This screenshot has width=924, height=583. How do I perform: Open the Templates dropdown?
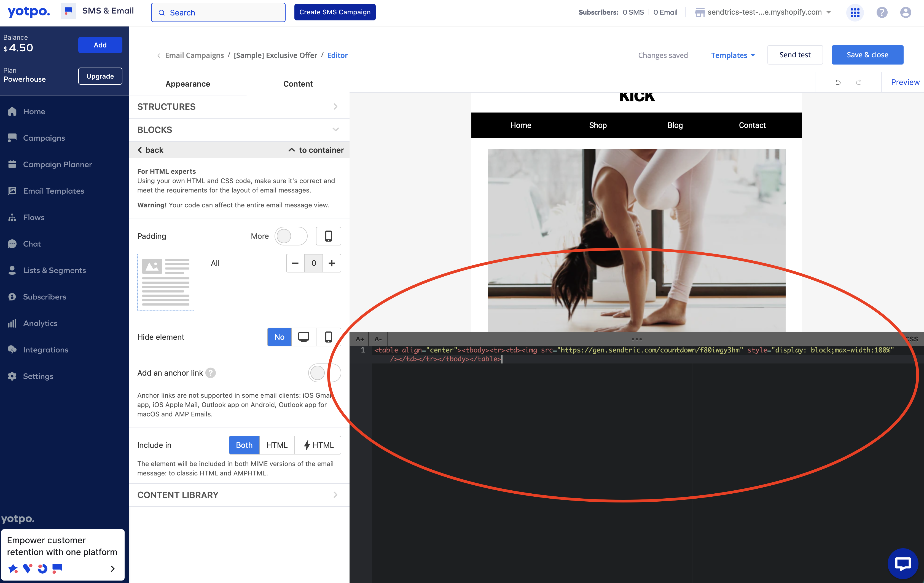[732, 55]
